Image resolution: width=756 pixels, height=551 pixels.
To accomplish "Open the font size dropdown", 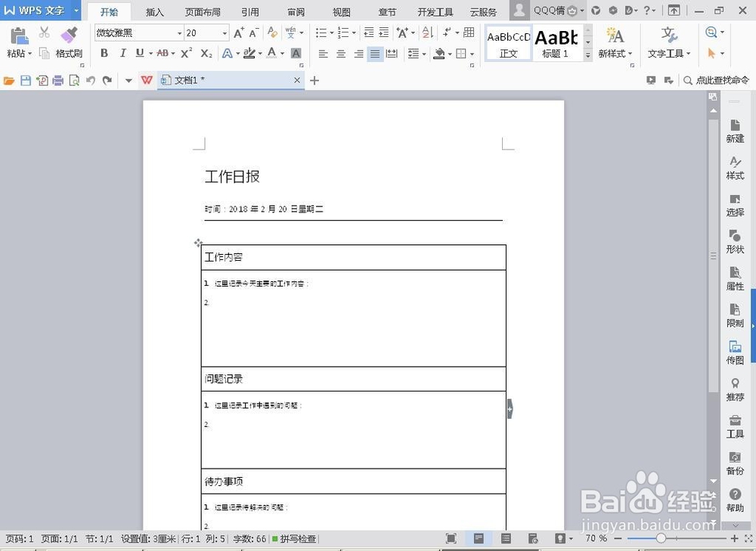I will 224,33.
